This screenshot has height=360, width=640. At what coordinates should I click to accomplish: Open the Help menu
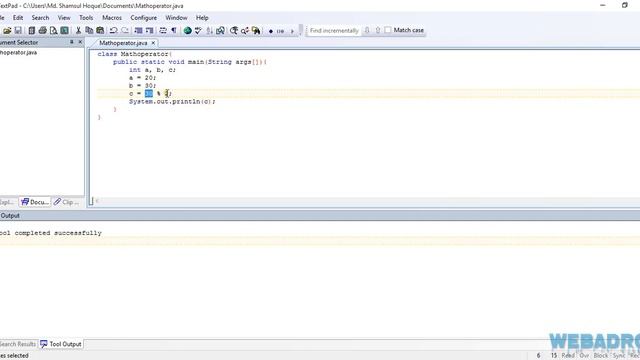point(202,18)
